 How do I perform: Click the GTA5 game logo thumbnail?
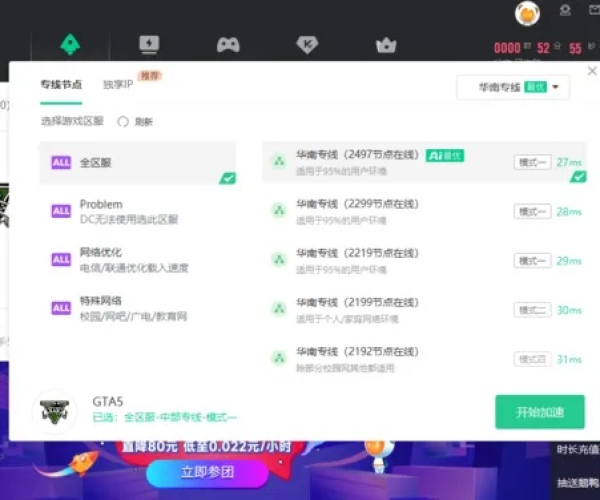(55, 412)
